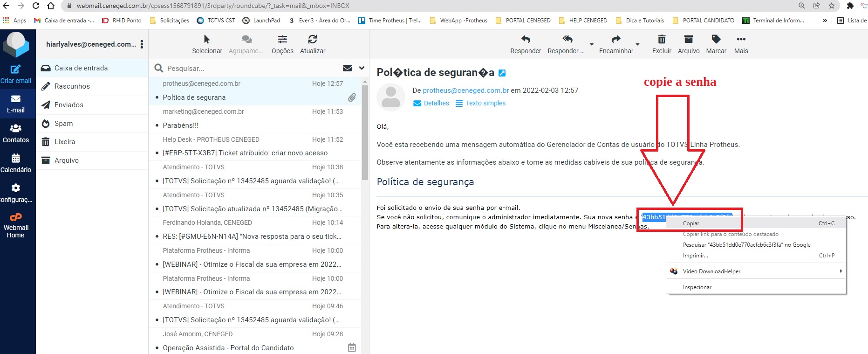Click the Responder reply icon
The width and height of the screenshot is (868, 354).
pos(526,40)
